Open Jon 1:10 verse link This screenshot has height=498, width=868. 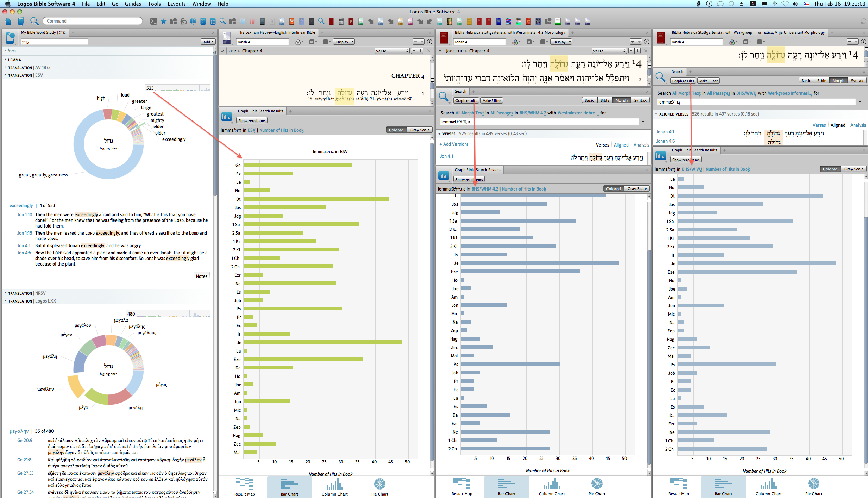pos(25,214)
